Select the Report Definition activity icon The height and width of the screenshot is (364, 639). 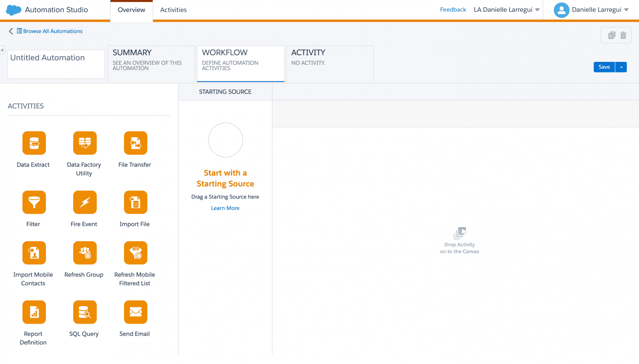pyautogui.click(x=34, y=312)
